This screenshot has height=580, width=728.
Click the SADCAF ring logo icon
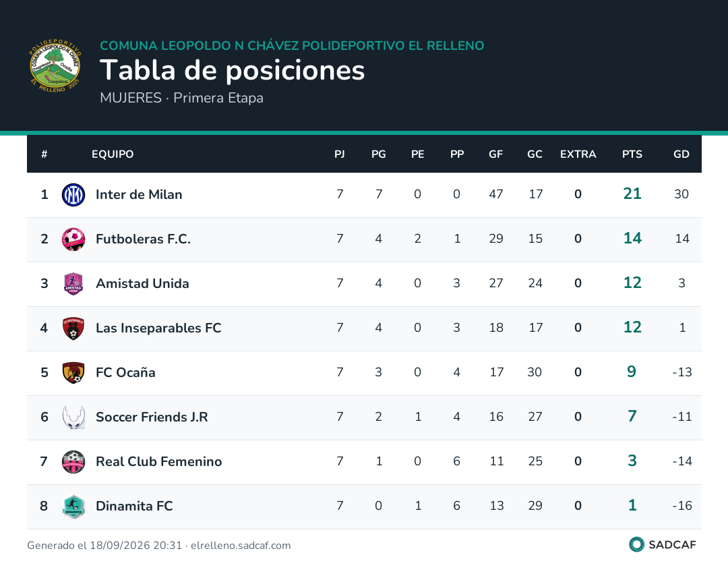pos(636,544)
